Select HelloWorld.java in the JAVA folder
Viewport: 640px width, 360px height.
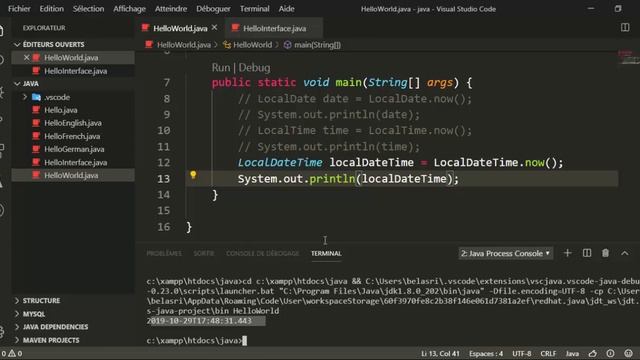point(73,175)
